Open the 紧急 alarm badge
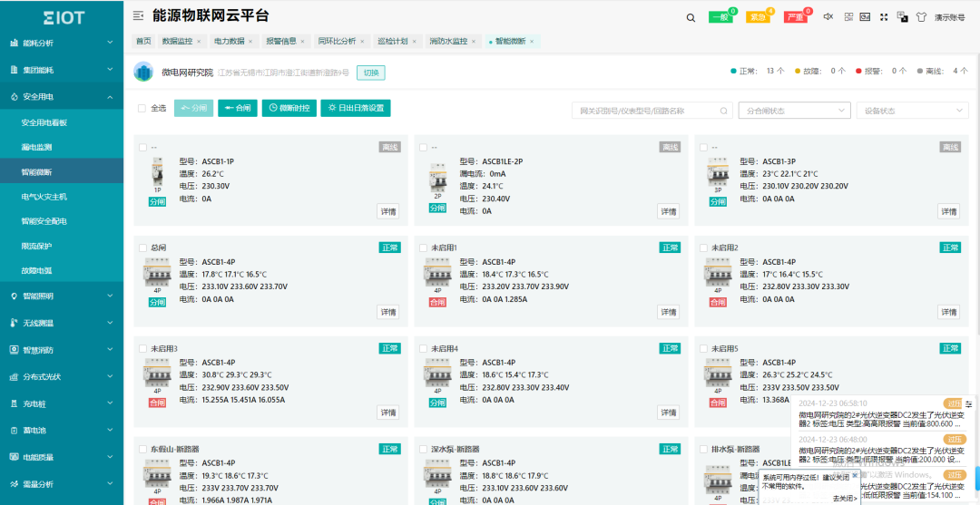Viewport: 980px width, 505px height. coord(758,17)
